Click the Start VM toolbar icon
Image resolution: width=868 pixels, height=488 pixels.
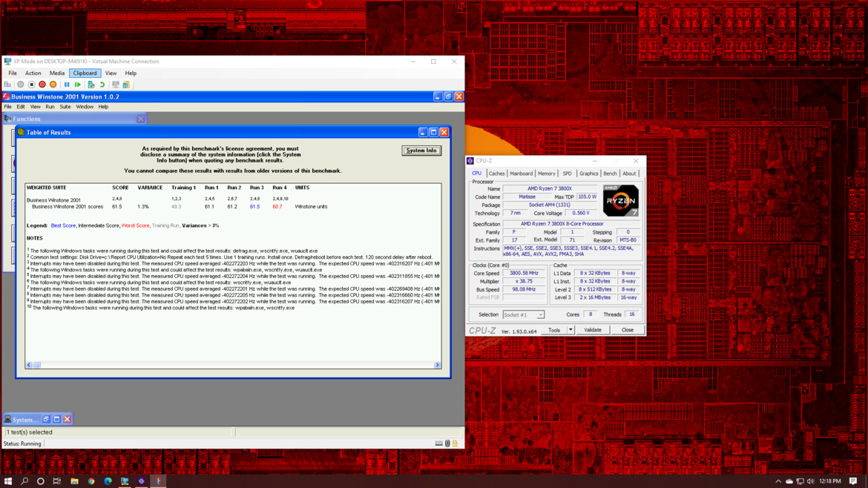coord(21,85)
